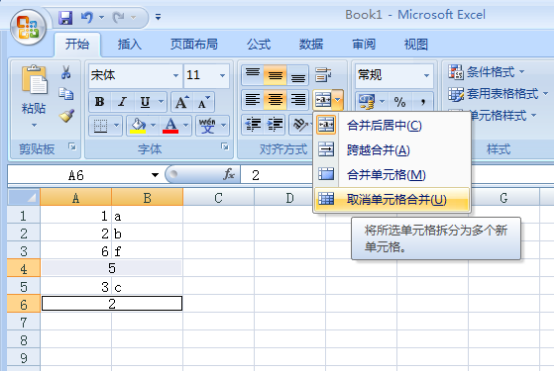554x372 pixels.
Task: Align text left
Action: (x=253, y=100)
